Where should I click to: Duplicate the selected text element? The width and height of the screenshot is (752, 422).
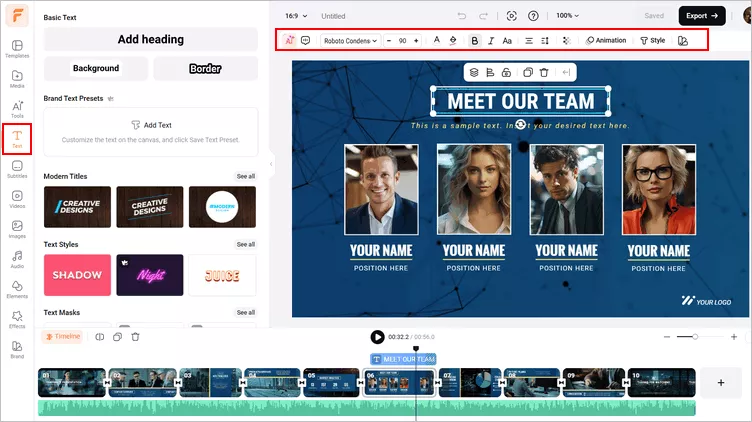(528, 72)
